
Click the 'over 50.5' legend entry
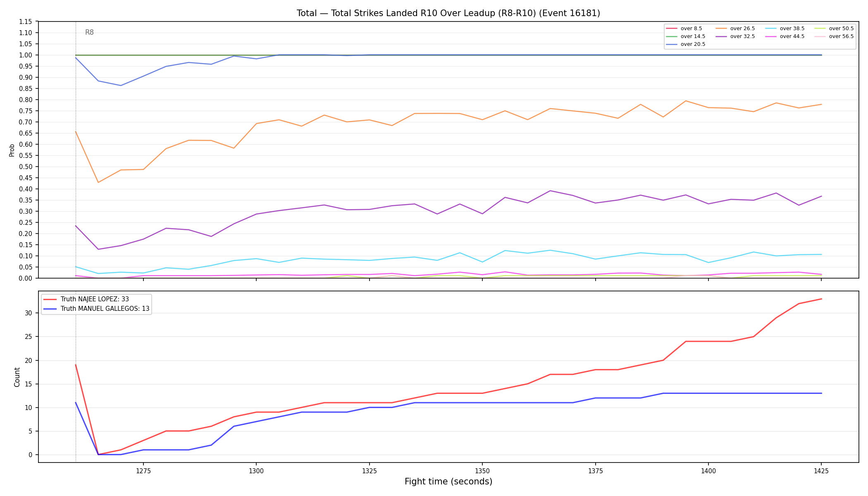point(834,29)
